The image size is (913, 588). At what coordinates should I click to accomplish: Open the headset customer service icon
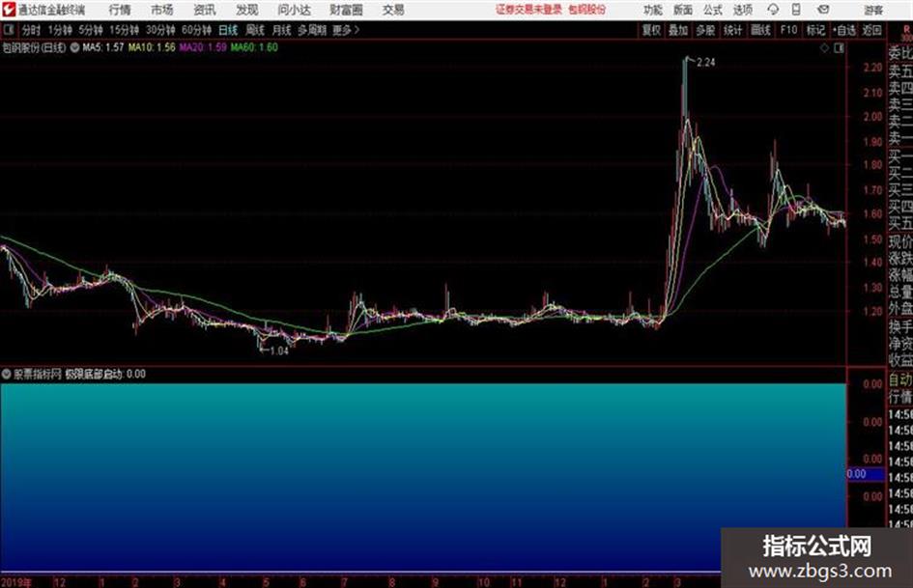tap(773, 10)
